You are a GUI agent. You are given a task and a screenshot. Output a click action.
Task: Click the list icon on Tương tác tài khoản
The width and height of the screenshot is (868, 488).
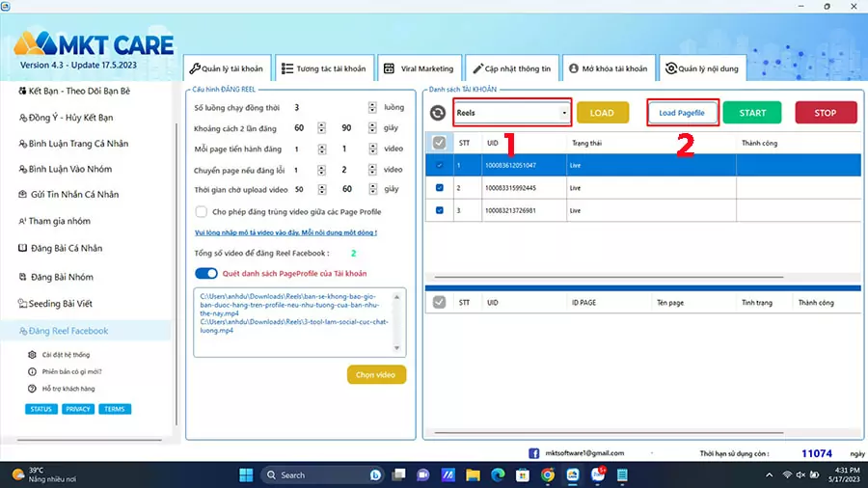(286, 68)
